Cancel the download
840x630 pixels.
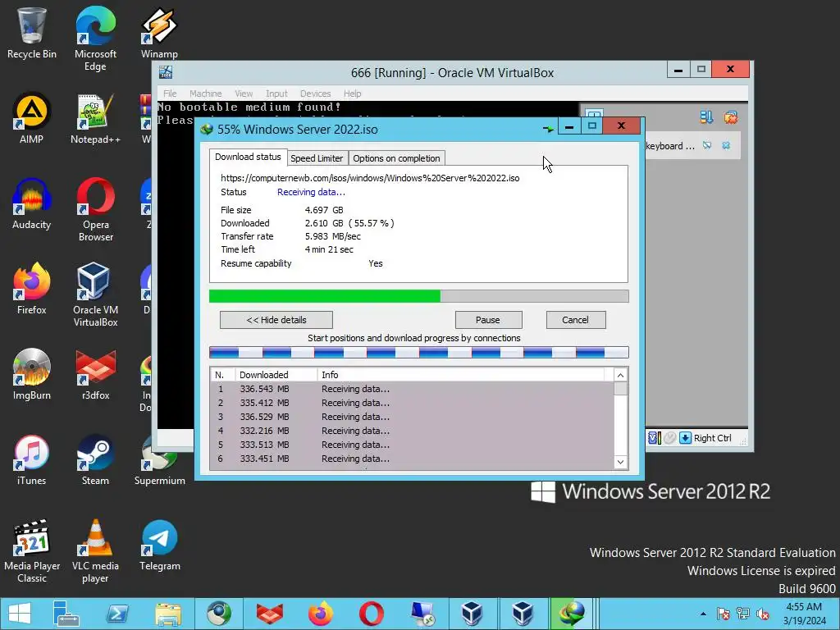[x=575, y=320]
